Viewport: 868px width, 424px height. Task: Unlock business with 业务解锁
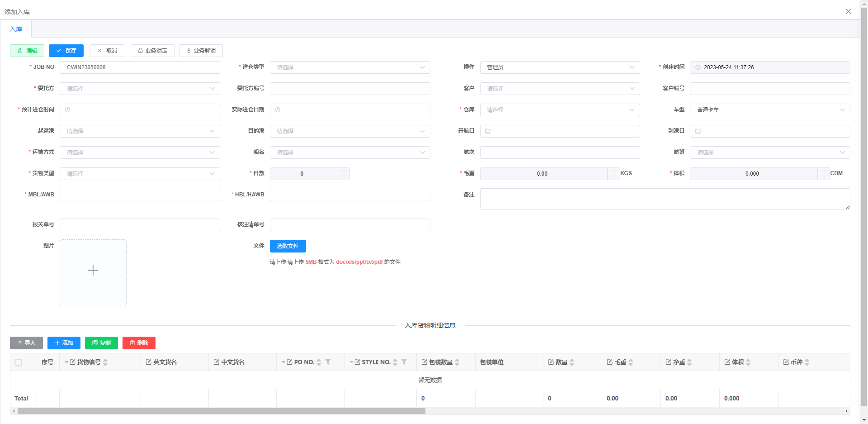click(x=201, y=51)
